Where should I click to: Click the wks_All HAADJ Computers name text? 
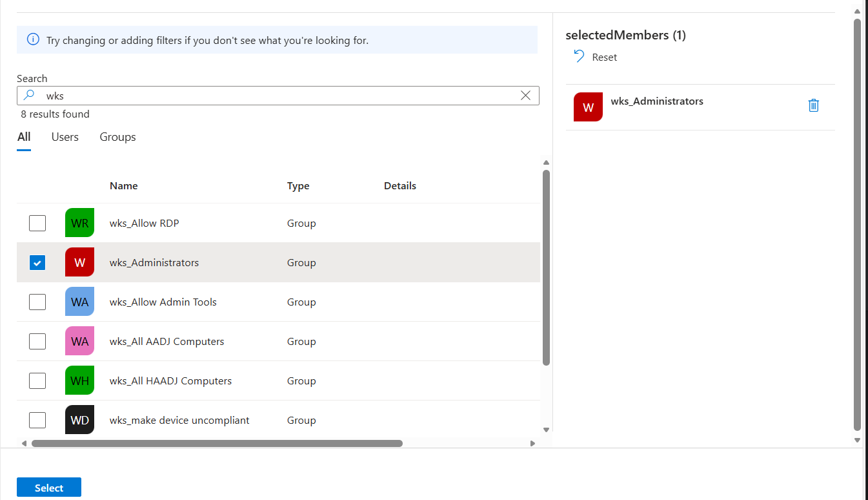coord(171,380)
